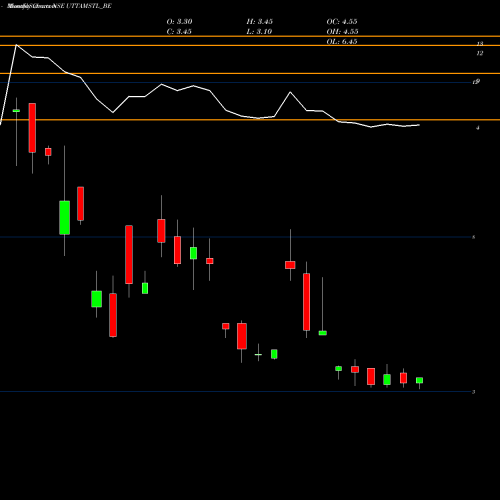Viewport: 500px width, 500px height.
Task: Click the price axis label "5"
Action: 474,237
